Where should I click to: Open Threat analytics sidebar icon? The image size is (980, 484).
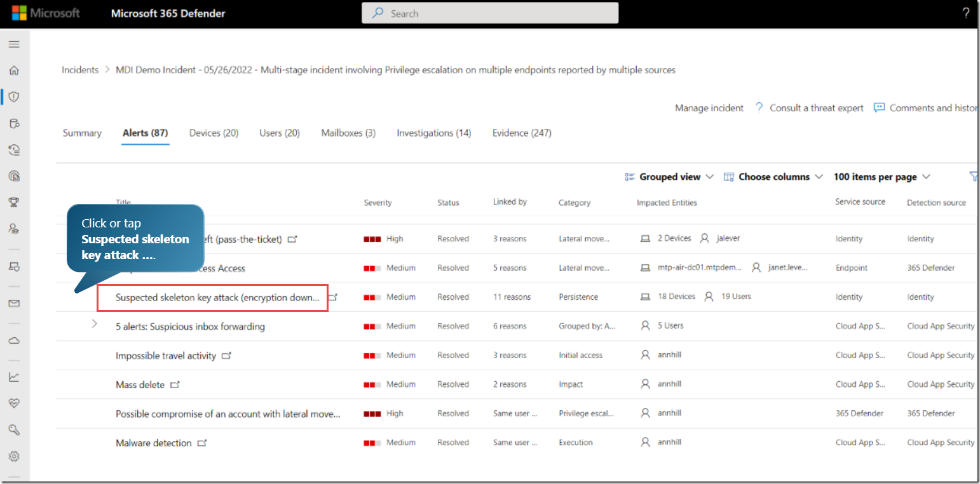[x=14, y=176]
